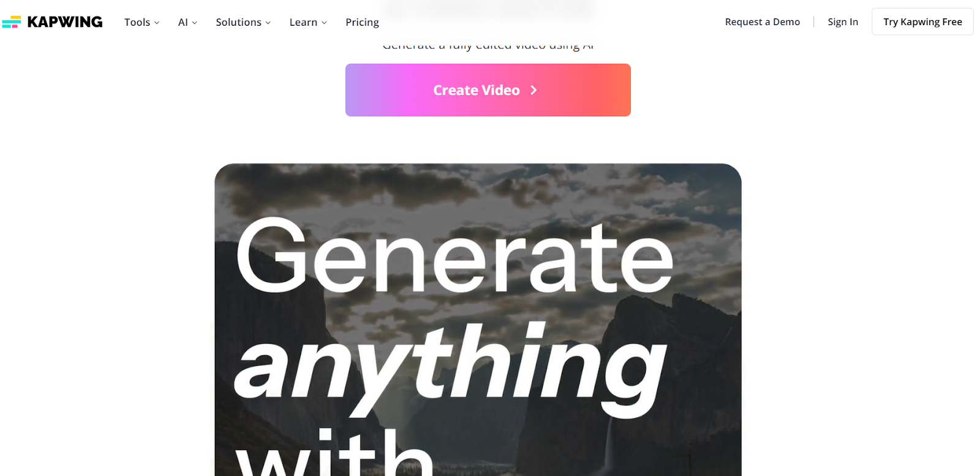The height and width of the screenshot is (476, 980).
Task: Expand the chevron next to Tools
Action: click(x=157, y=23)
